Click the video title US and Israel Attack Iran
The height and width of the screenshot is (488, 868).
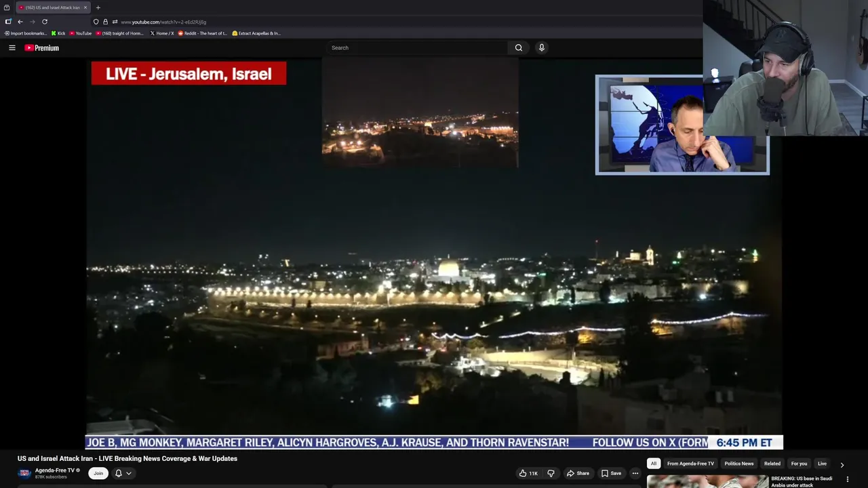127,459
